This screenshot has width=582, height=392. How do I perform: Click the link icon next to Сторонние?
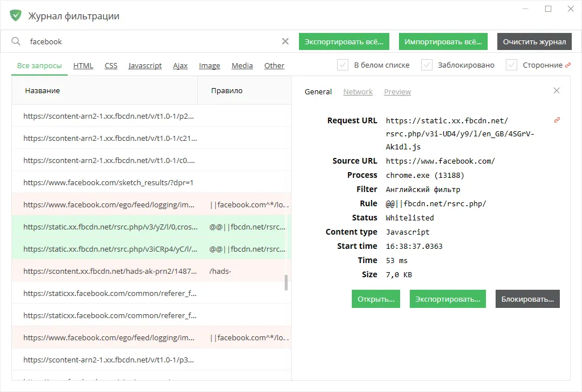[x=568, y=65]
